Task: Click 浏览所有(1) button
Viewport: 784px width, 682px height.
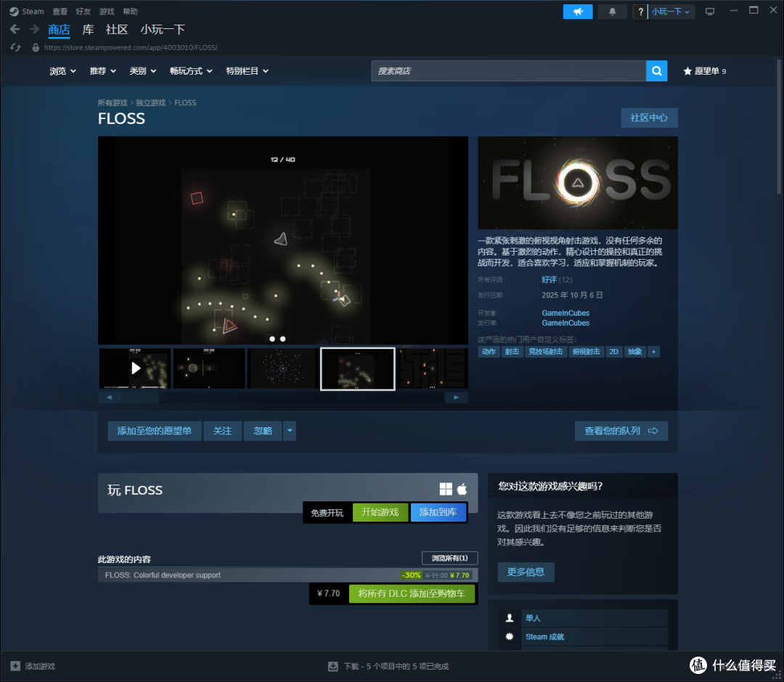Action: point(449,558)
